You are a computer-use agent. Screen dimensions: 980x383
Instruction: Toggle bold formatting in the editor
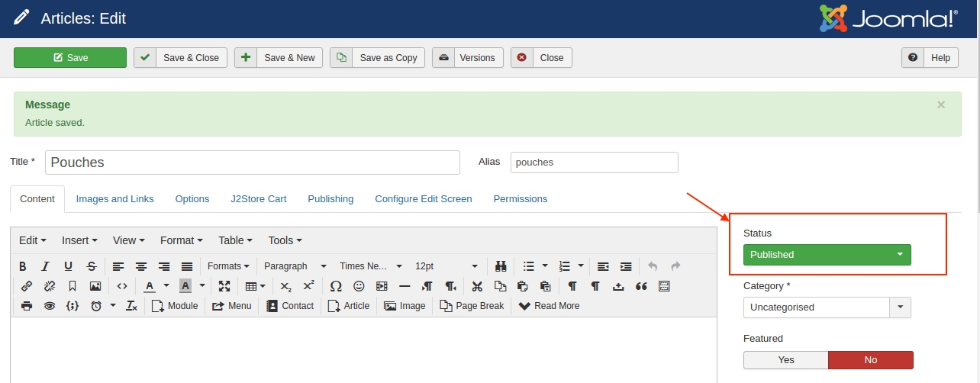[23, 266]
